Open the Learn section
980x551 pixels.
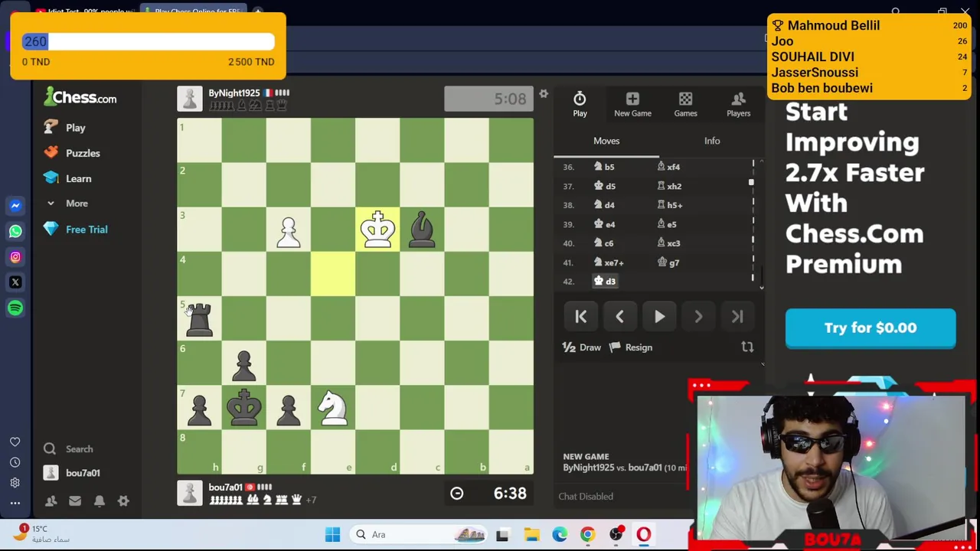tap(67, 178)
